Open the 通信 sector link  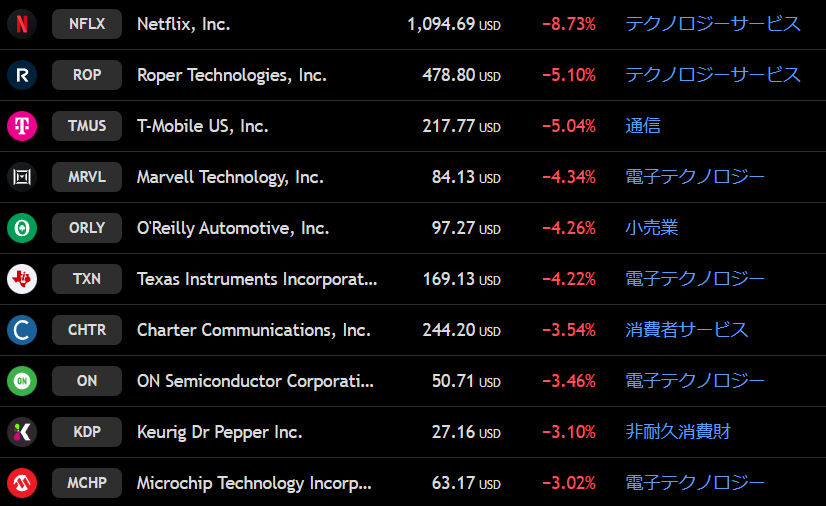[643, 126]
